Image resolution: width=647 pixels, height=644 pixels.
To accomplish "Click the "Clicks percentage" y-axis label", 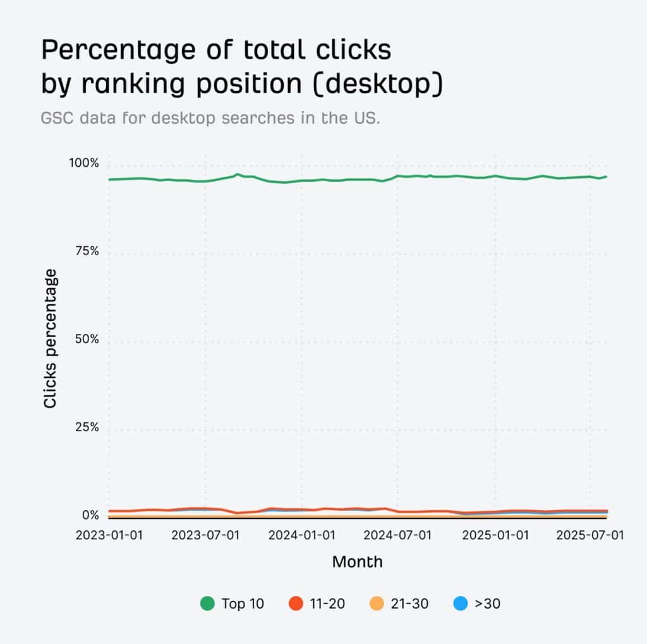I will 51,338.
